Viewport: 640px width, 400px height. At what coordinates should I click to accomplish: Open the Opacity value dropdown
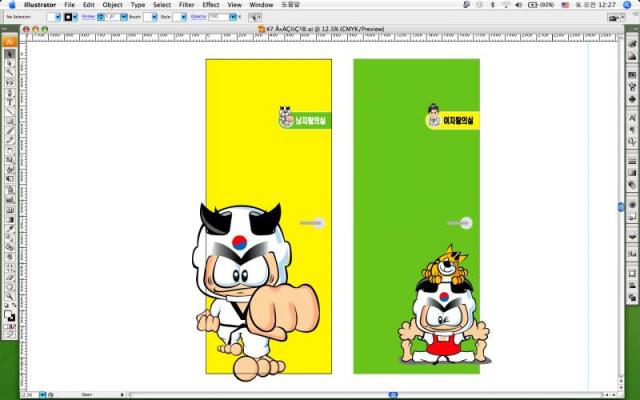tap(233, 17)
